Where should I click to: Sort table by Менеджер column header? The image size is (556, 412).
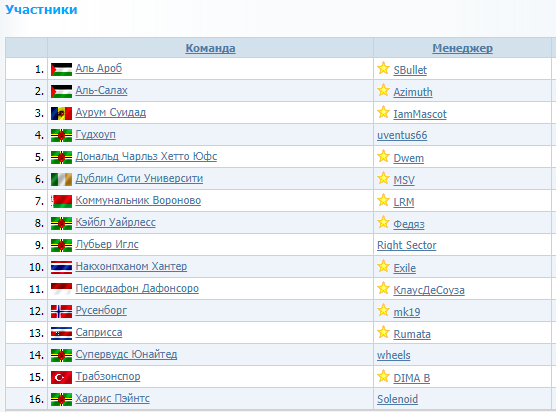click(462, 48)
